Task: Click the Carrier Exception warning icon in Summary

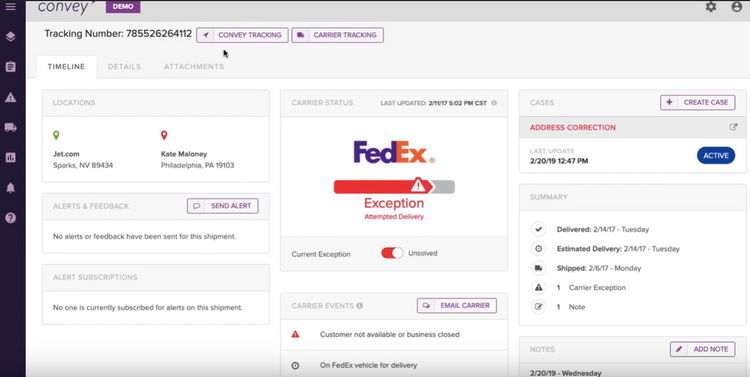Action: (x=539, y=288)
